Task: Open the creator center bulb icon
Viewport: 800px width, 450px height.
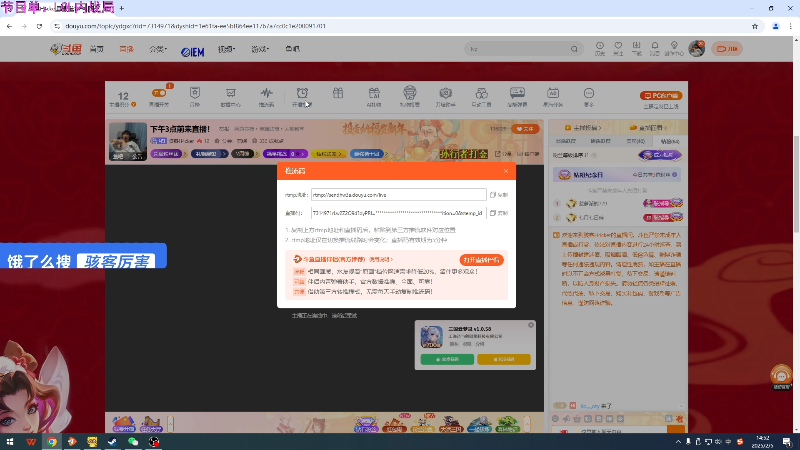Action: point(674,46)
